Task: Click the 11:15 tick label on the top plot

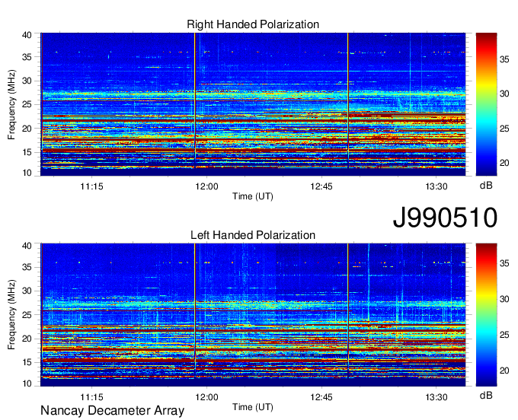Action: tap(92, 186)
